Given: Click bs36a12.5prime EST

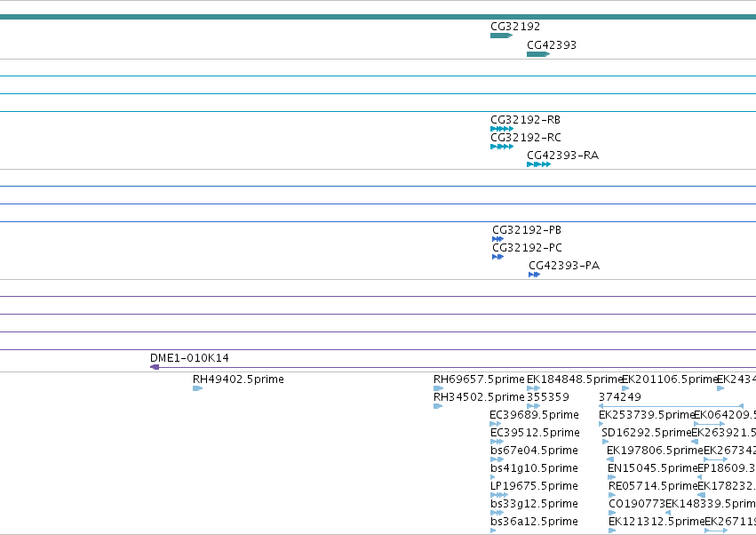Looking at the screenshot, I should coord(534,522).
